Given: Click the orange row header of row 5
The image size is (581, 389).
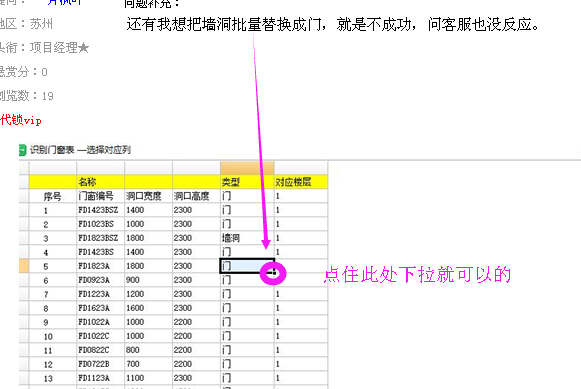Looking at the screenshot, I should 24,266.
